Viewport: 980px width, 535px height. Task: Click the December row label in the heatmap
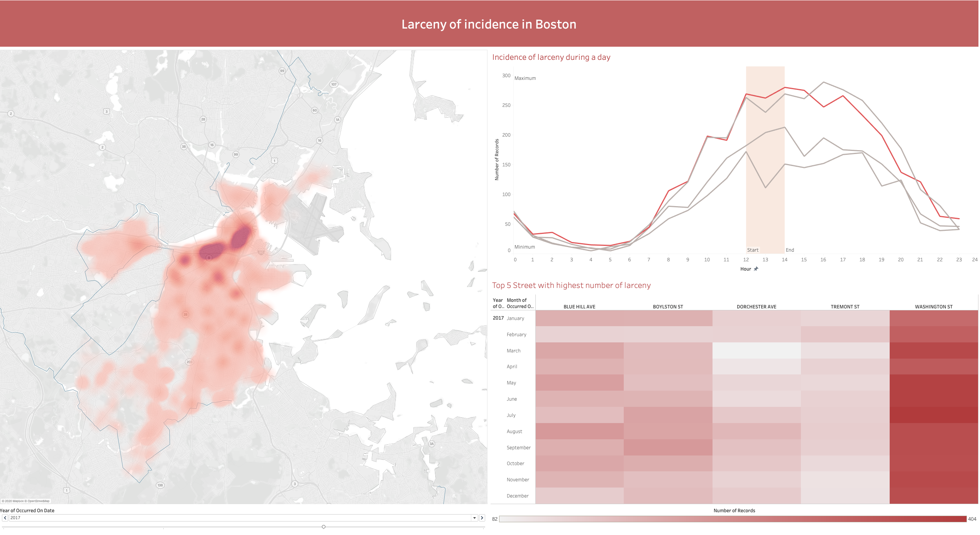[x=517, y=496]
